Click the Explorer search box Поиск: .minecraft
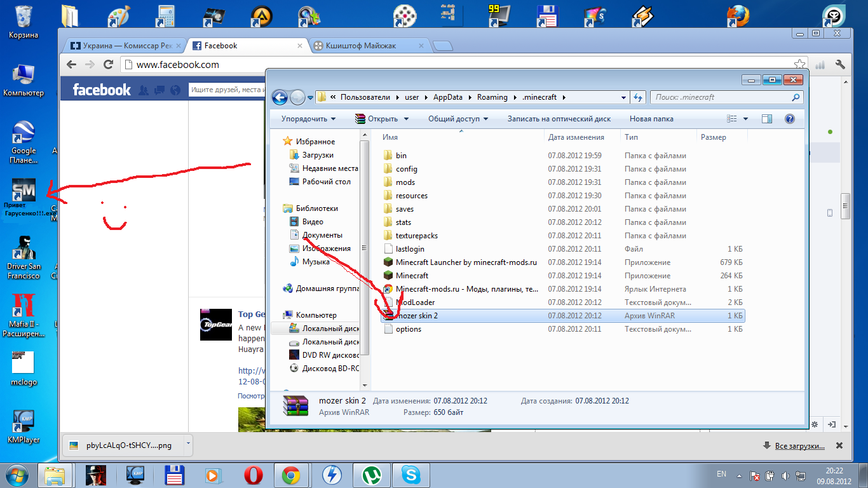Screen dimensions: 868x488 pyautogui.click(x=727, y=97)
